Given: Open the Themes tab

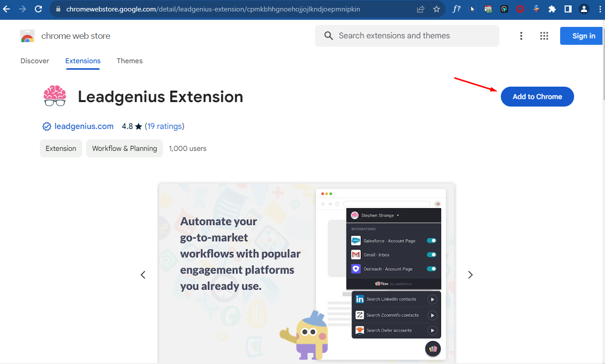Looking at the screenshot, I should click(130, 61).
